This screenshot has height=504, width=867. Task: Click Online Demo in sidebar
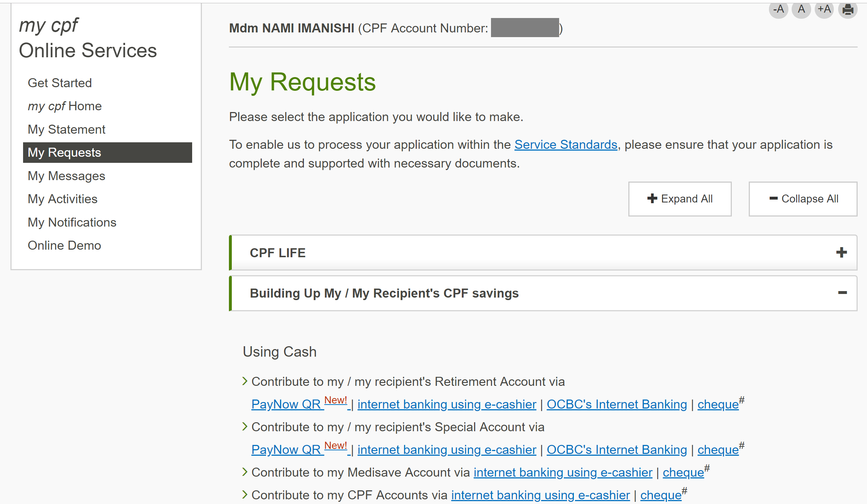tap(64, 245)
